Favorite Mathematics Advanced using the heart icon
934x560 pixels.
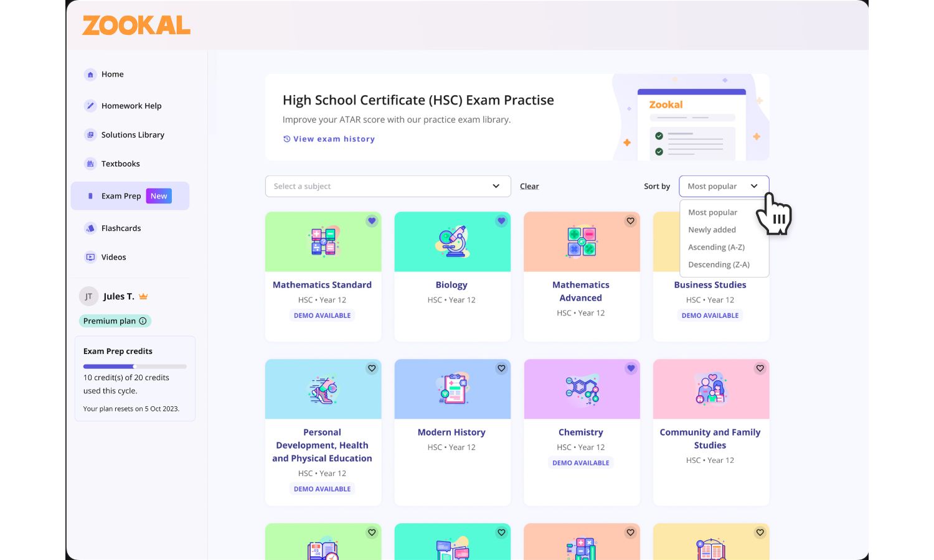[x=630, y=221]
